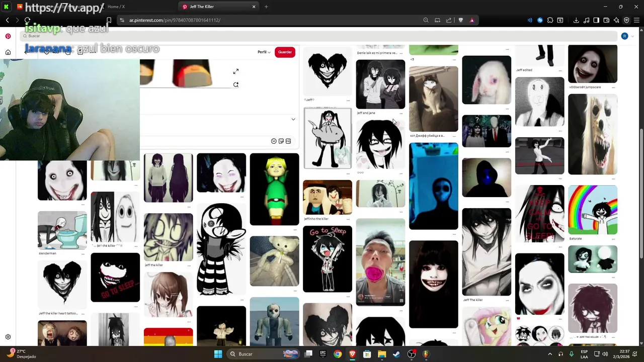Click the 'Jeff edited' pin caption
The width and height of the screenshot is (644, 362).
[524, 70]
